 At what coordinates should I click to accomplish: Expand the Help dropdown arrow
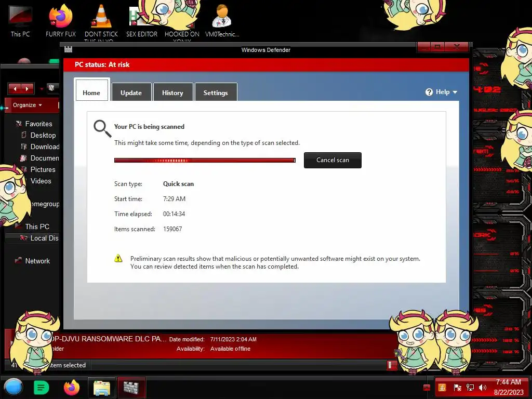click(x=455, y=92)
